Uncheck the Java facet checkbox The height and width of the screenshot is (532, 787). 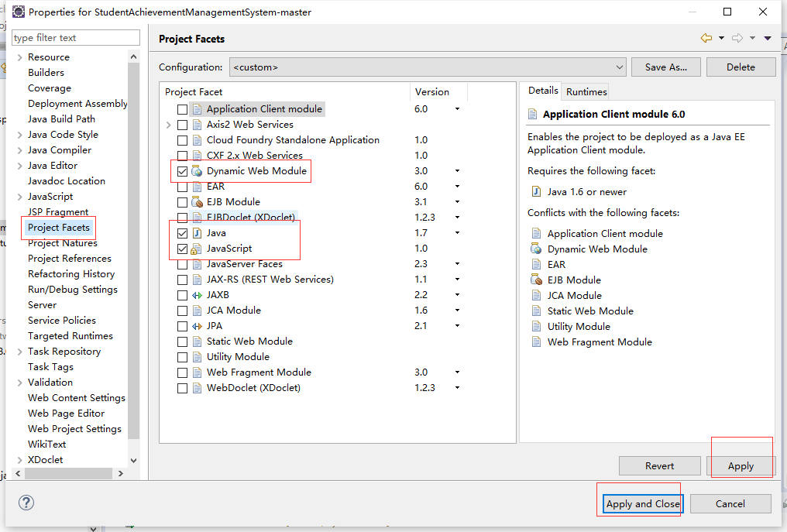tap(182, 233)
